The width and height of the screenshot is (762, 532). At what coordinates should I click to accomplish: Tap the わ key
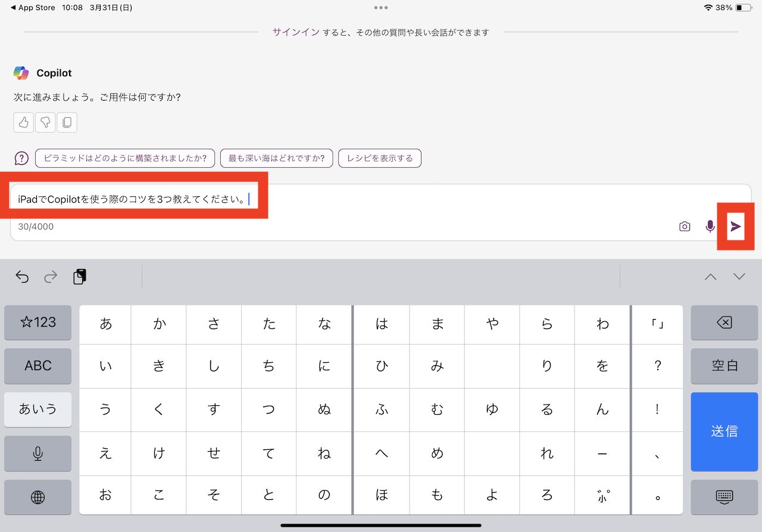coord(602,324)
